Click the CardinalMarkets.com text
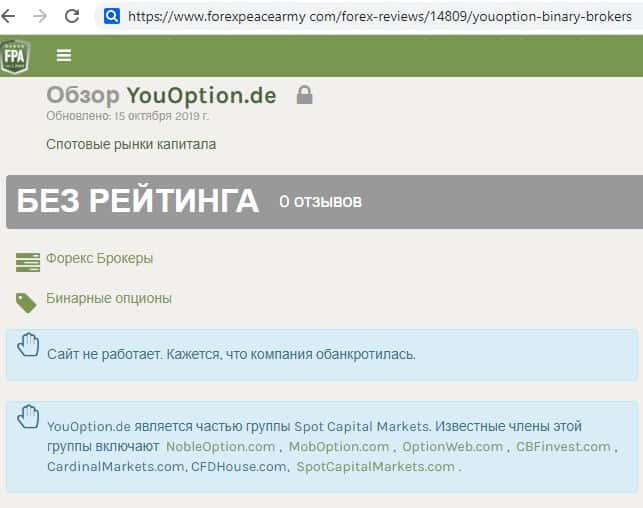This screenshot has height=508, width=643. pyautogui.click(x=115, y=467)
